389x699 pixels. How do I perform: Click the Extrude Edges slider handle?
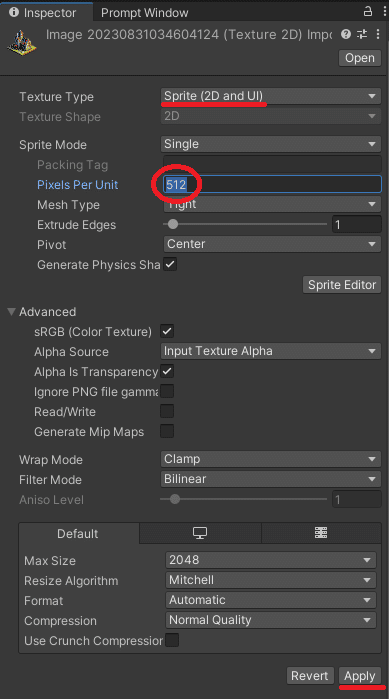click(173, 224)
